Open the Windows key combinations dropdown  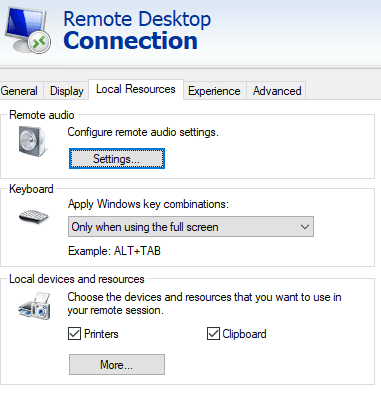point(191,227)
